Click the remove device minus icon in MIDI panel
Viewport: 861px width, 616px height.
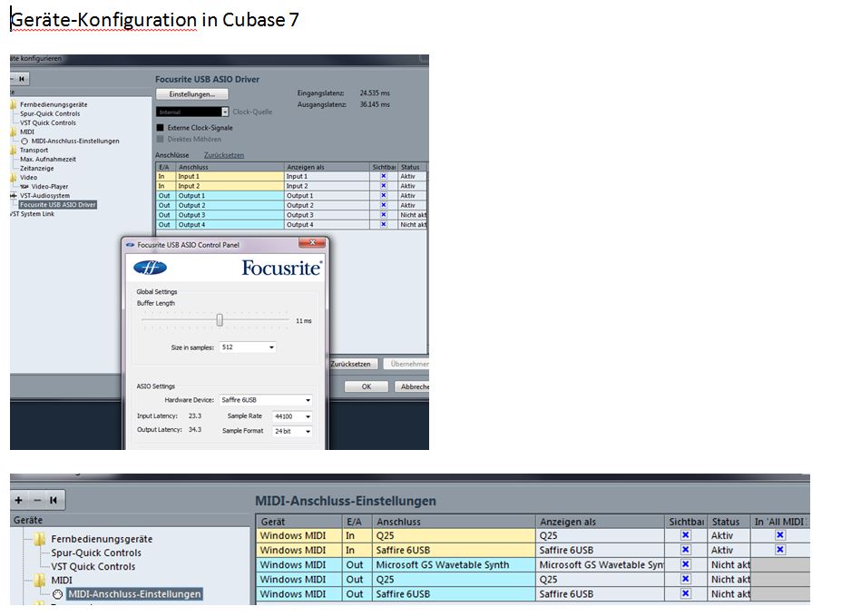coord(37,500)
